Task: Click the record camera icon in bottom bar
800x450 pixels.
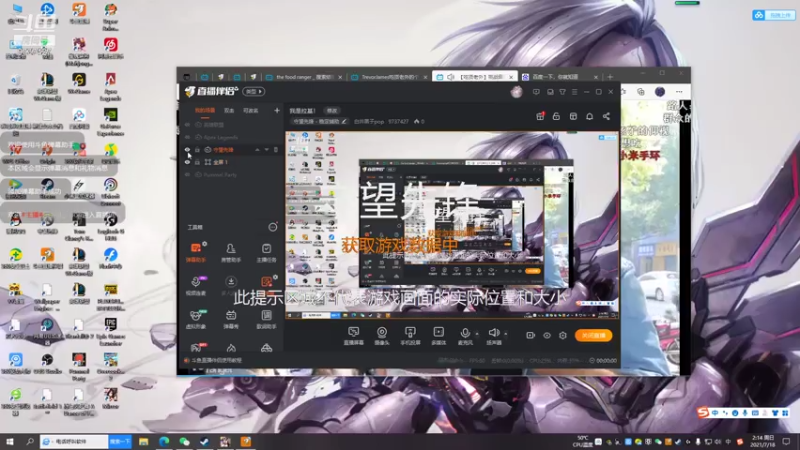Action: pos(530,335)
